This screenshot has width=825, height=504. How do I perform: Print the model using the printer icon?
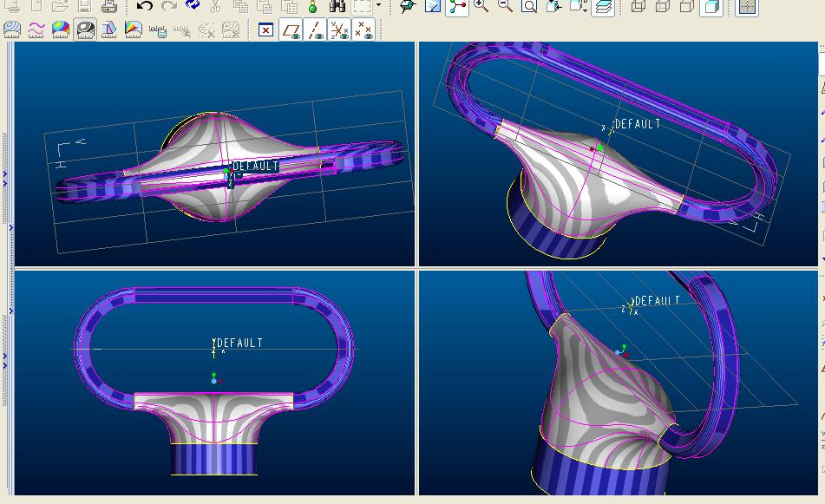[x=108, y=6]
